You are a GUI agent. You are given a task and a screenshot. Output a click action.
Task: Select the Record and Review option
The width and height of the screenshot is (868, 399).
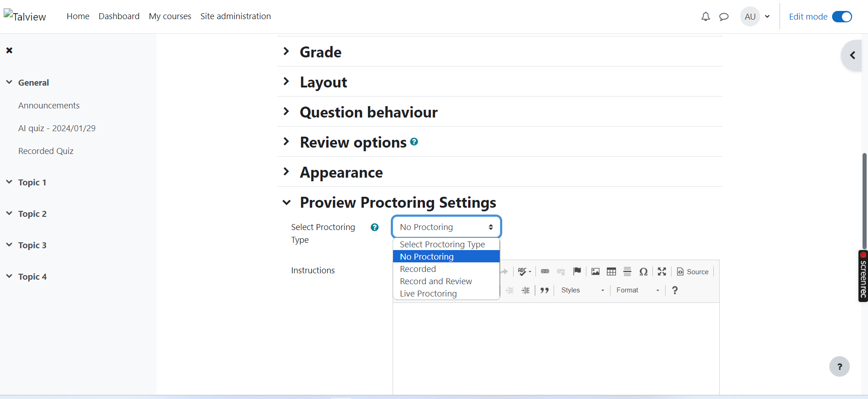(446, 281)
